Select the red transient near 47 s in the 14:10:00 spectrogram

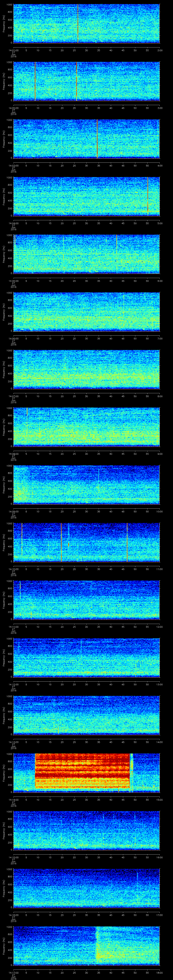point(127,542)
